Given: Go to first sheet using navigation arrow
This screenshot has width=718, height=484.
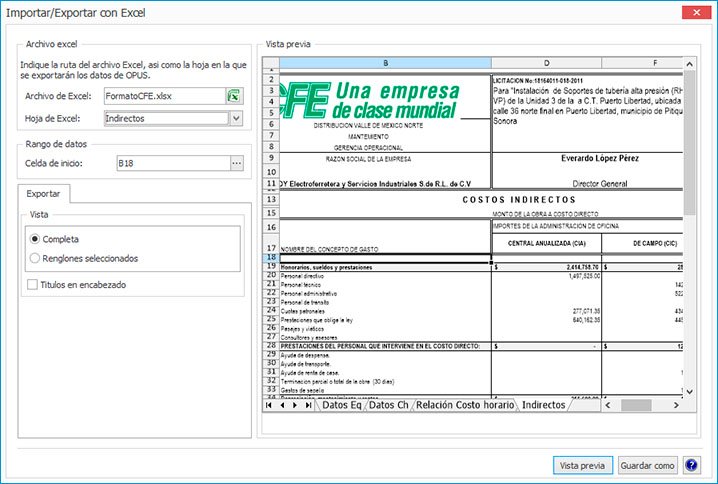Looking at the screenshot, I should coord(268,406).
